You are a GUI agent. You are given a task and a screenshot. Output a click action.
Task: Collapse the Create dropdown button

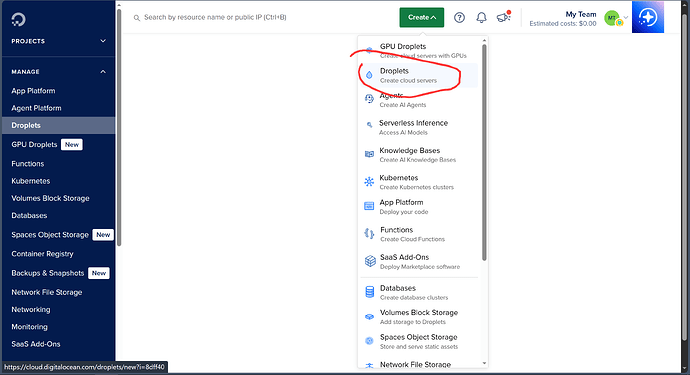(422, 18)
